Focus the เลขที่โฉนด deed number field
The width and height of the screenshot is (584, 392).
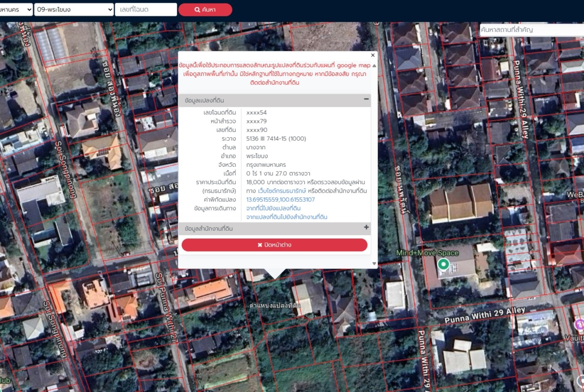[146, 9]
